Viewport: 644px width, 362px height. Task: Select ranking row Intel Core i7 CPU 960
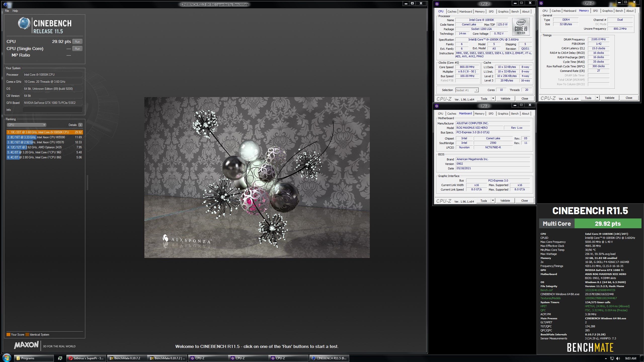(x=45, y=152)
